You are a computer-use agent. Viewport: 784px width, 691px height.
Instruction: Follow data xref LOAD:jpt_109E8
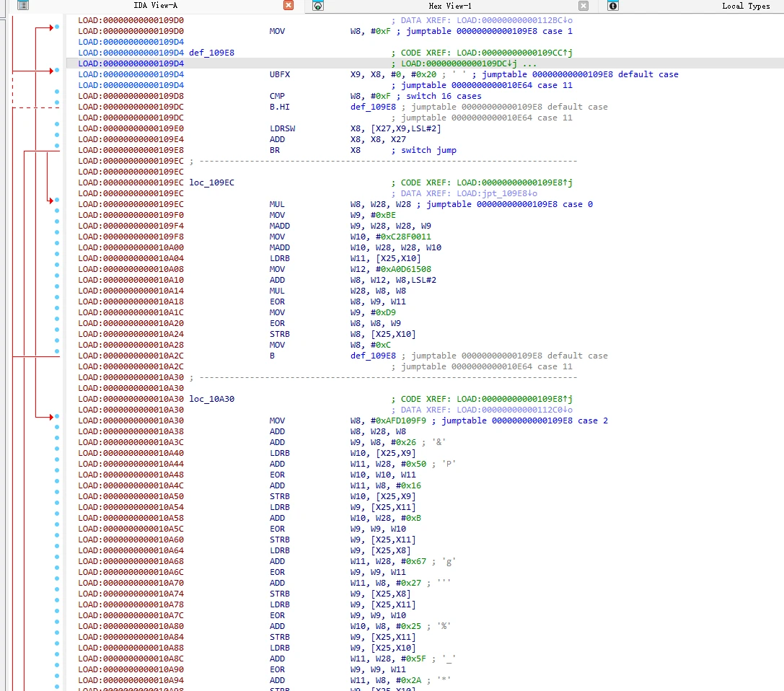point(497,193)
